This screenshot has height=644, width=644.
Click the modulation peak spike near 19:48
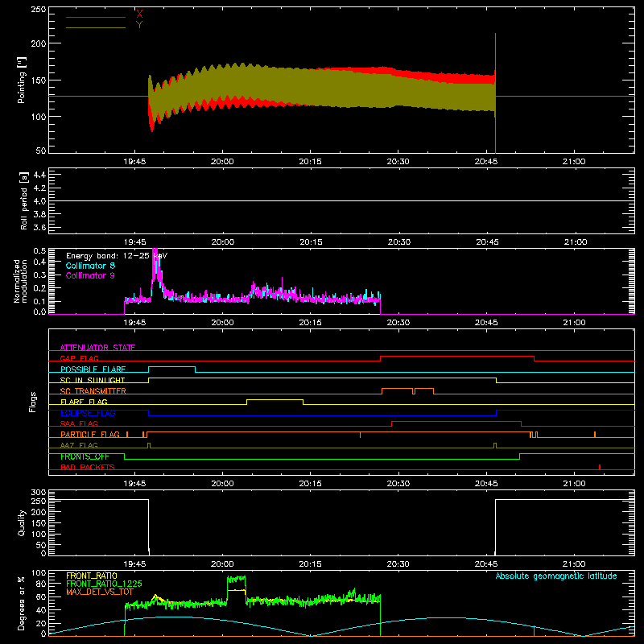pos(155,267)
